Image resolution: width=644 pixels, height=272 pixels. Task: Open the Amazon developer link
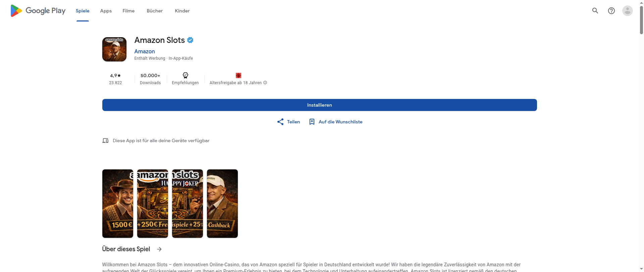coord(145,51)
